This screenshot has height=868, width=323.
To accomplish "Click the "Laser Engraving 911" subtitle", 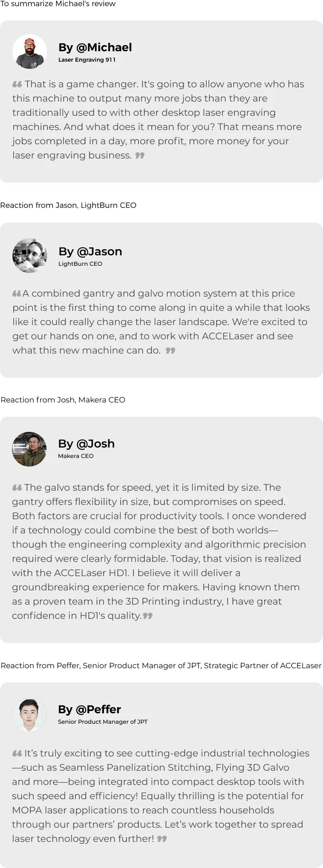I will tap(87, 60).
